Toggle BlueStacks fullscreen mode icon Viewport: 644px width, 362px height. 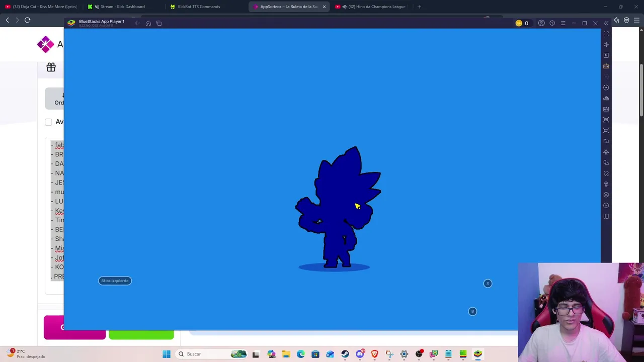click(x=606, y=34)
